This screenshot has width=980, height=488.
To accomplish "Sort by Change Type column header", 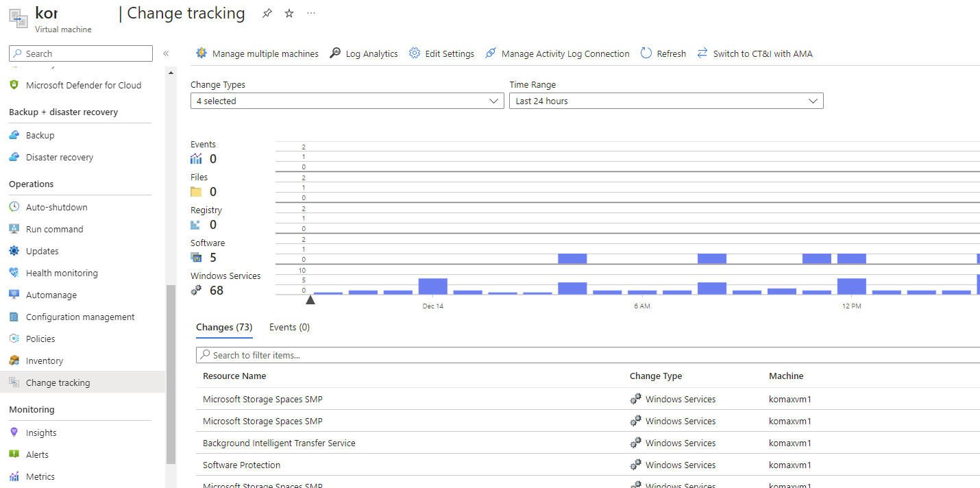I will [x=656, y=376].
